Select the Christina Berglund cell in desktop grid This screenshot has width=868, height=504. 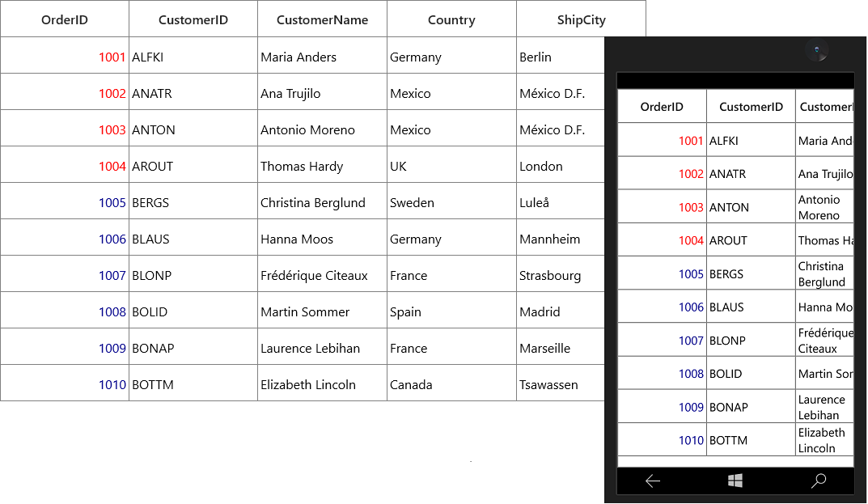322,202
